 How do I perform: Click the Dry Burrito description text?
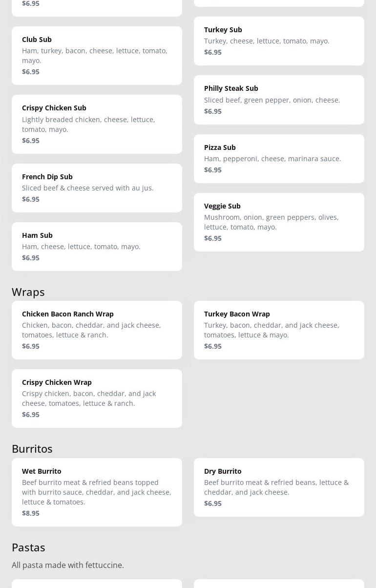point(276,487)
